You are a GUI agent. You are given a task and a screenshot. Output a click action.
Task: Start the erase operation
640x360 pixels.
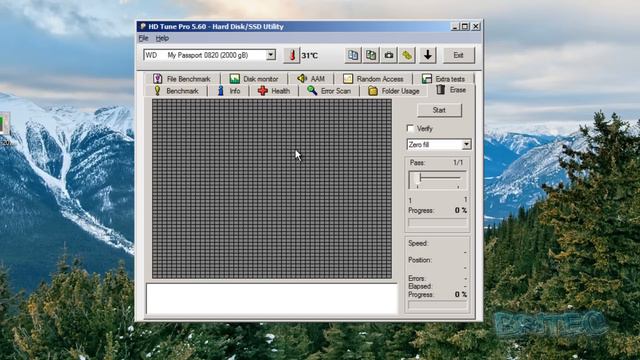pyautogui.click(x=439, y=110)
